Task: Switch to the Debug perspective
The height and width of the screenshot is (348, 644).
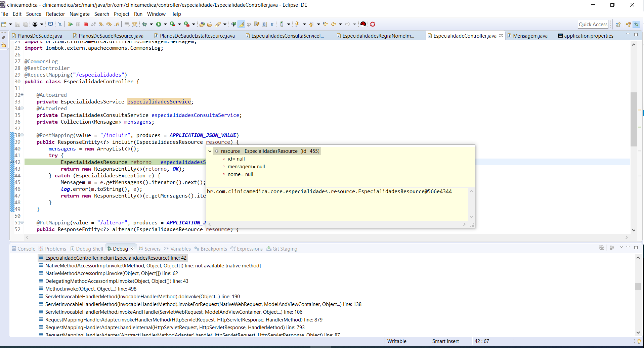Action: pos(637,25)
